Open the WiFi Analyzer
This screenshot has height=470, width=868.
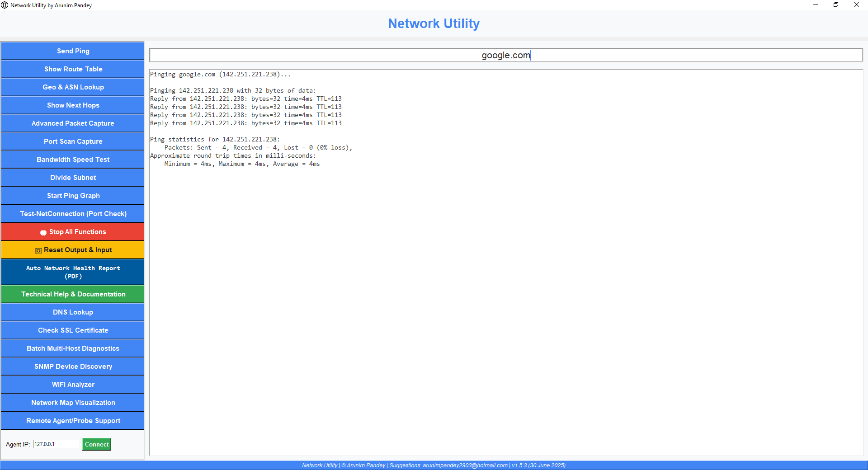72,384
